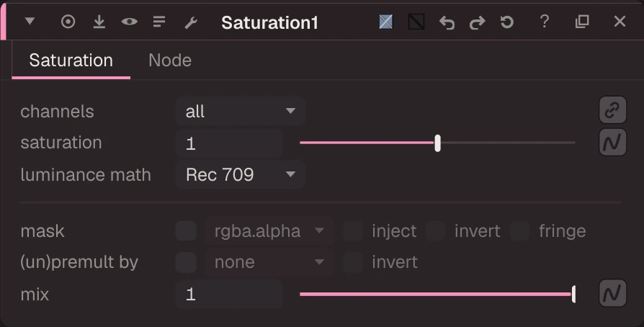The width and height of the screenshot is (644, 327).
Task: Click the redo arrow icon
Action: [477, 22]
